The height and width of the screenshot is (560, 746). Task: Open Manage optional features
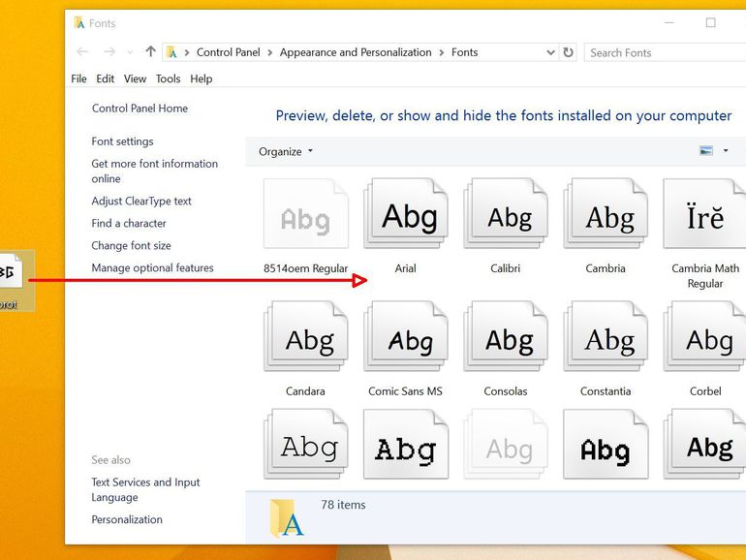click(152, 267)
